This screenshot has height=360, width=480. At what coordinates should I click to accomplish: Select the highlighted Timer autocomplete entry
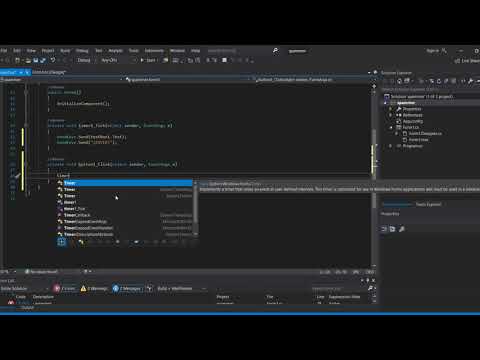(125, 183)
